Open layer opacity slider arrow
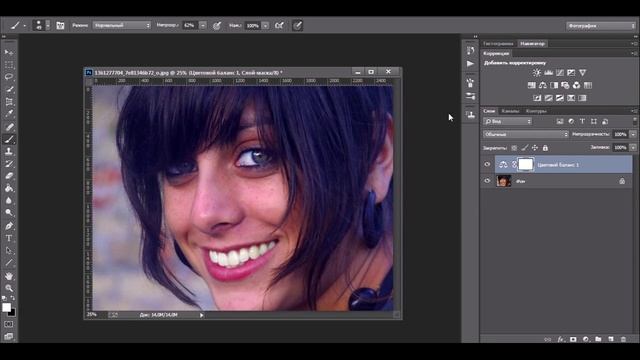Screen dimensions: 640x360 point(633,134)
